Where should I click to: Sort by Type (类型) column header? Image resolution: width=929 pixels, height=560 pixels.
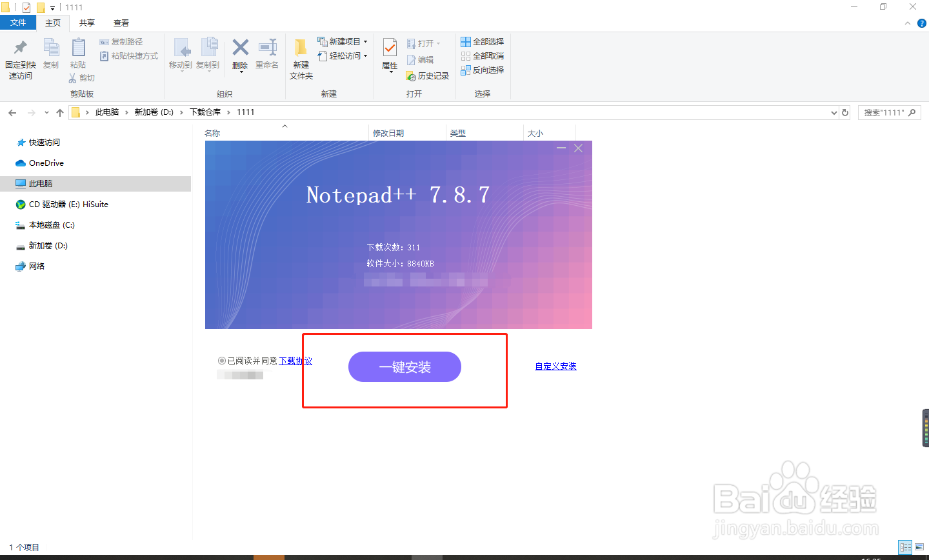point(458,134)
